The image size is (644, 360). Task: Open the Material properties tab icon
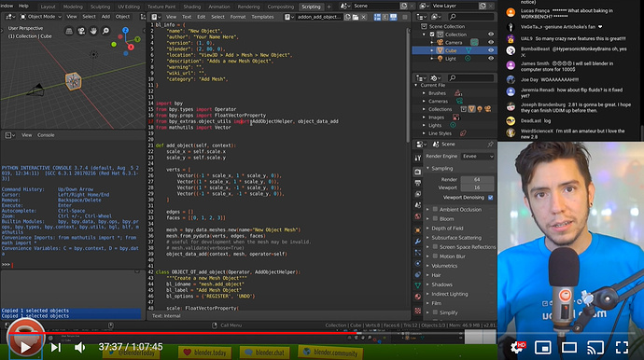418,297
